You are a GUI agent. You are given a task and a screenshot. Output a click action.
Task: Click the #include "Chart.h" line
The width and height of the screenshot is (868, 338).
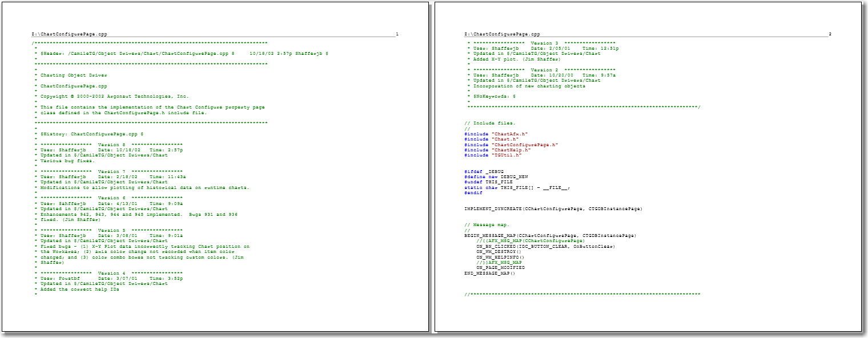pos(492,139)
